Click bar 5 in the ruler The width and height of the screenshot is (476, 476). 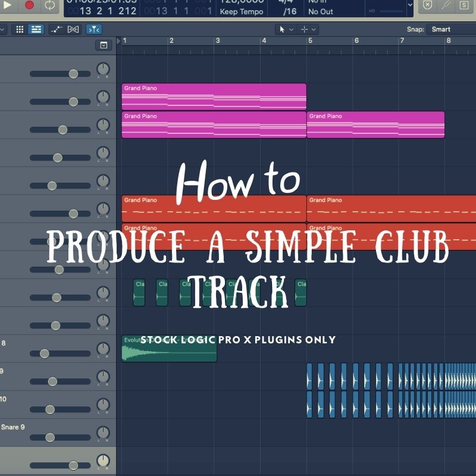click(310, 40)
